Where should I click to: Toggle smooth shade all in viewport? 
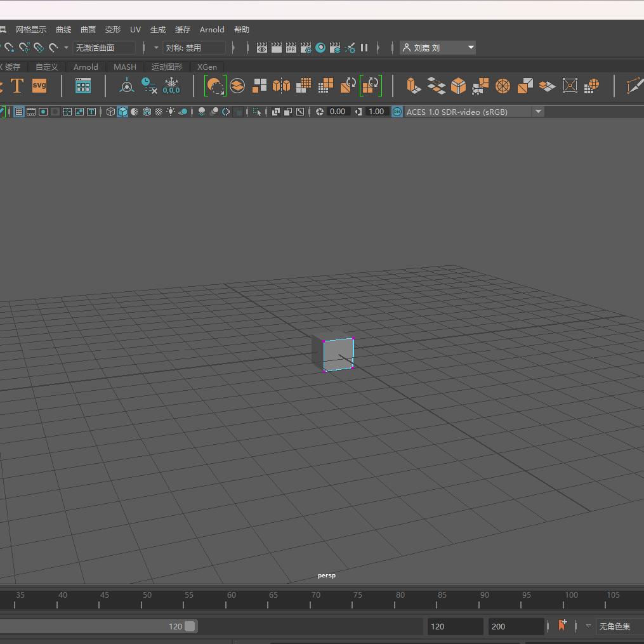click(122, 112)
